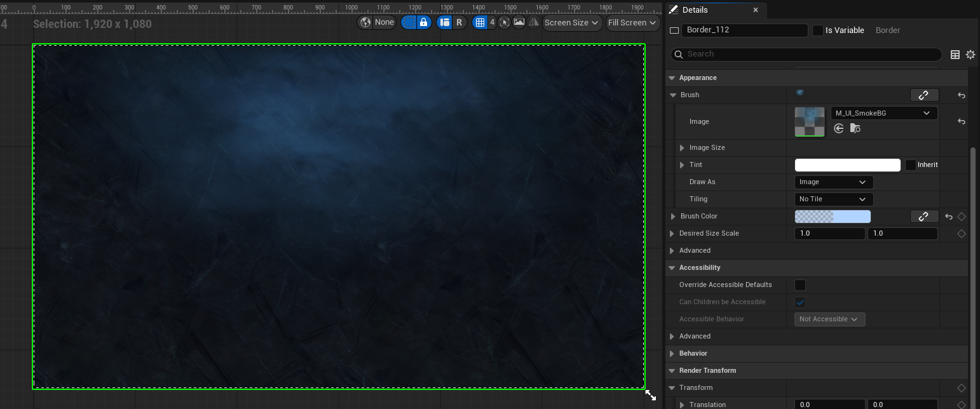
Task: Check the Tint Inherit checkbox
Action: [911, 165]
